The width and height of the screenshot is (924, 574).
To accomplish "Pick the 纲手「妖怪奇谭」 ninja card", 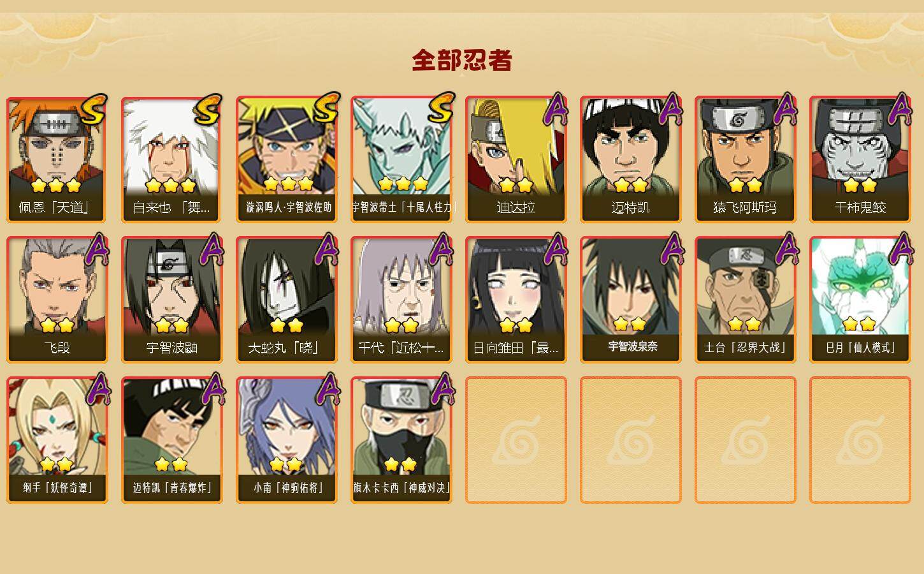I will click(57, 440).
